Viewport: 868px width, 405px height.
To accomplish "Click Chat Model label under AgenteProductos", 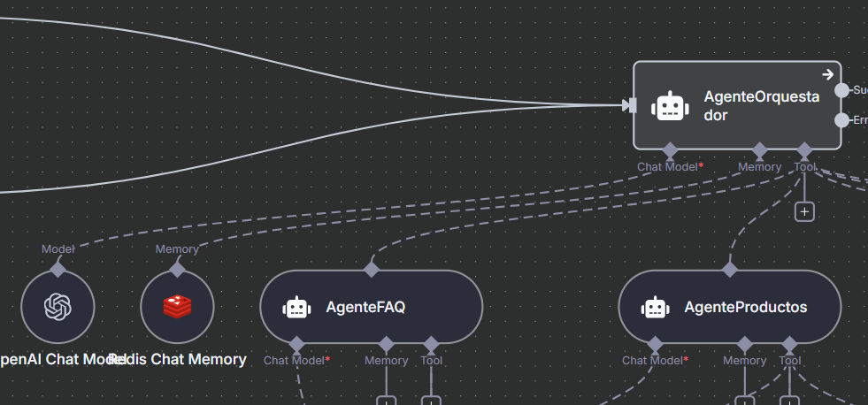I will [x=656, y=361].
